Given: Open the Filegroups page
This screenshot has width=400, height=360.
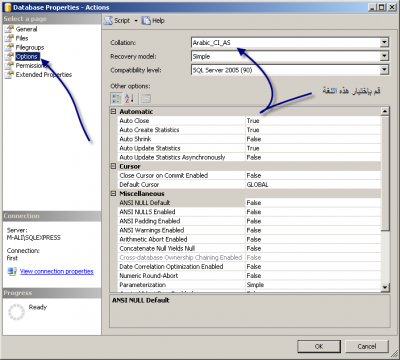Looking at the screenshot, I should click(x=30, y=47).
